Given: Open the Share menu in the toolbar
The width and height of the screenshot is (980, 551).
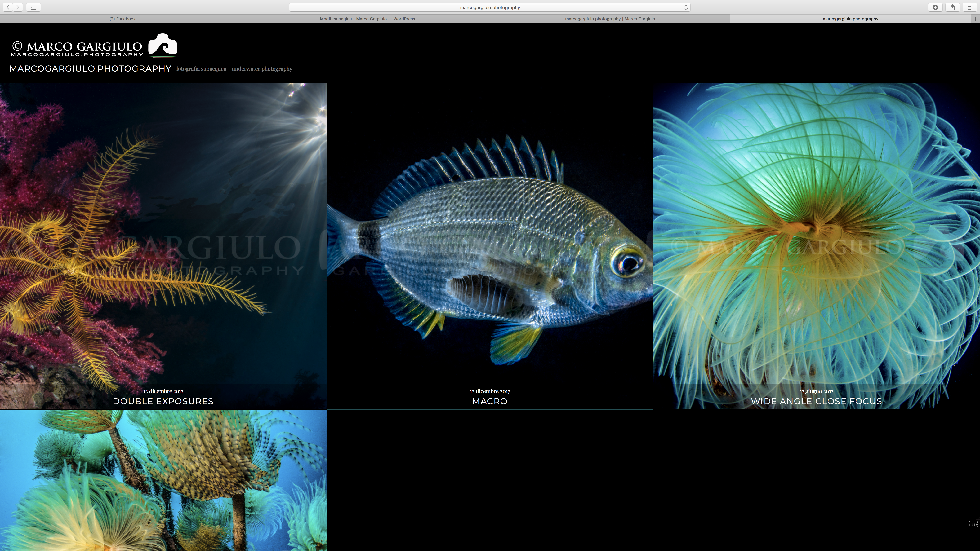Looking at the screenshot, I should pyautogui.click(x=953, y=7).
